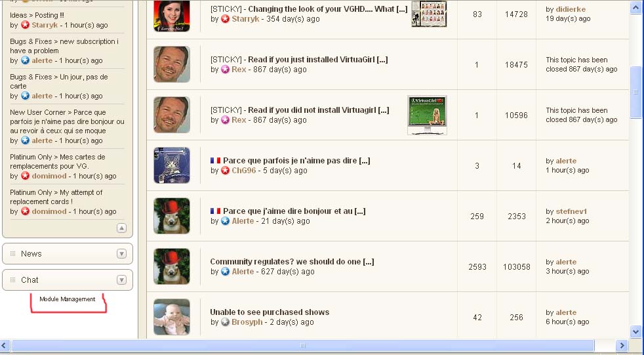Open the topic "Unable to see purchased shows"
The image size is (644, 355).
(270, 312)
